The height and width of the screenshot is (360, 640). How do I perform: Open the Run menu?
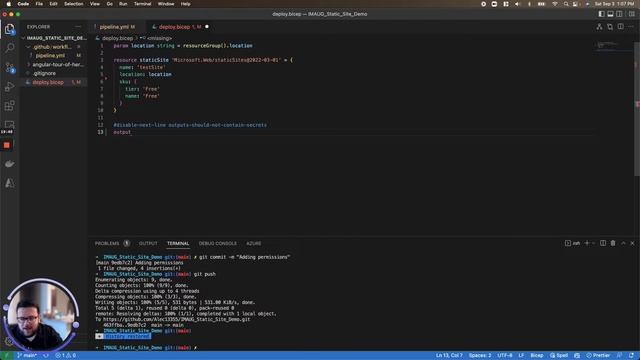(123, 4)
